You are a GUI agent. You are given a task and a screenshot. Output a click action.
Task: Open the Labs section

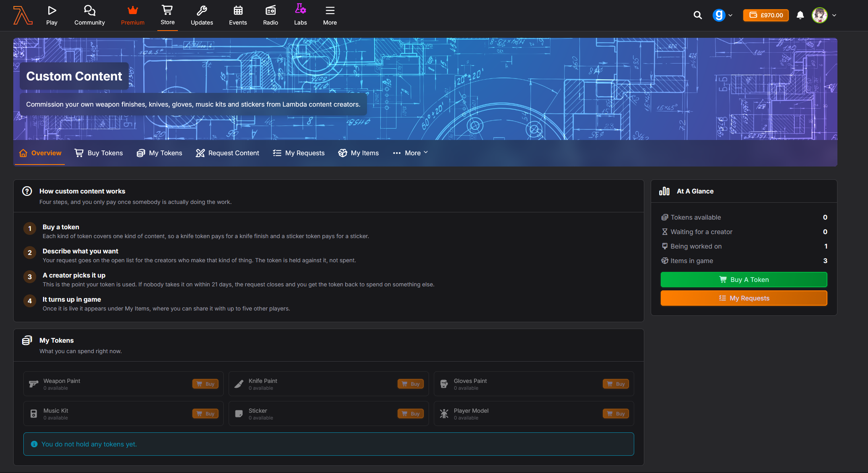tap(301, 15)
